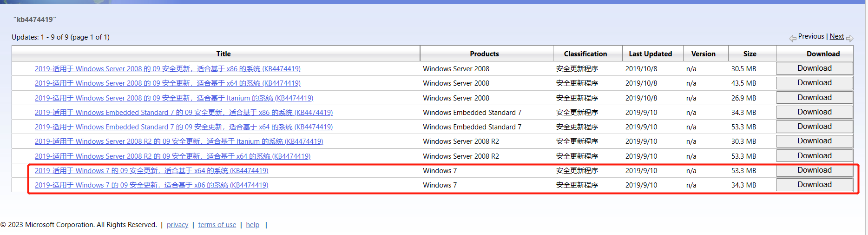Download Server 2008 R2 53.3 MB update

pyautogui.click(x=814, y=156)
